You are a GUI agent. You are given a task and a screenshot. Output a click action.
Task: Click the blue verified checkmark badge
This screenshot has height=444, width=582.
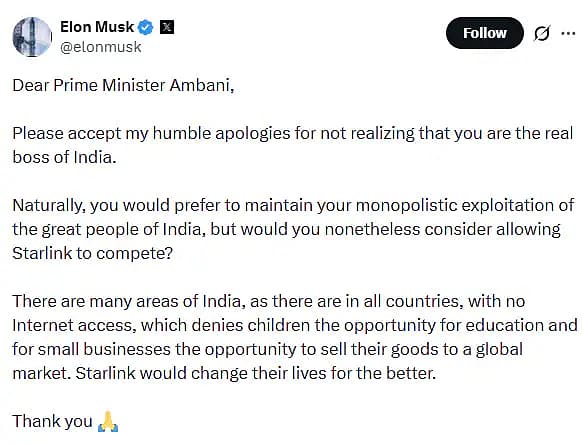point(146,27)
